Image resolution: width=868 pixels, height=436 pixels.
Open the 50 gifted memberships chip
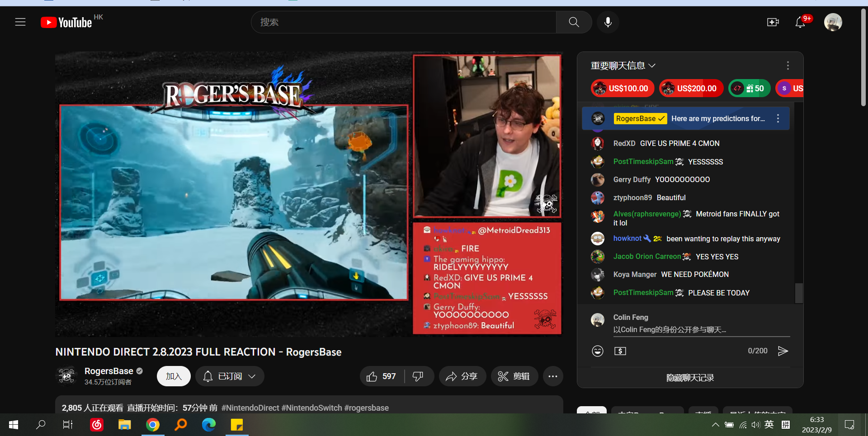[749, 89]
